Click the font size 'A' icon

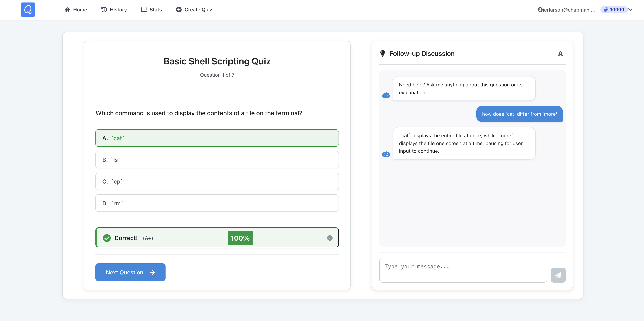click(x=560, y=53)
